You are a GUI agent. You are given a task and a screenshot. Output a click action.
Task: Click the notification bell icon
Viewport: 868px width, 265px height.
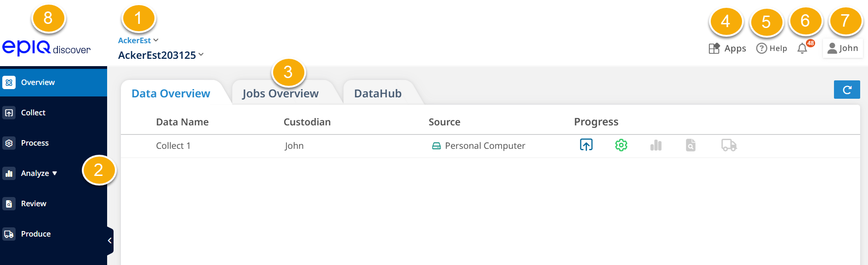point(802,48)
